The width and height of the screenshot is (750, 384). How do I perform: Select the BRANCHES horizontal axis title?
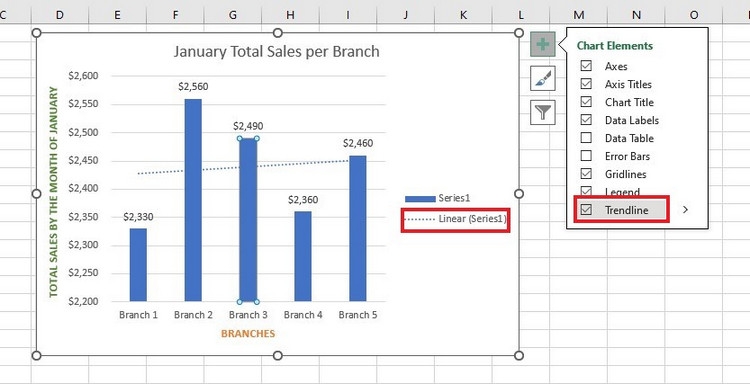248,334
